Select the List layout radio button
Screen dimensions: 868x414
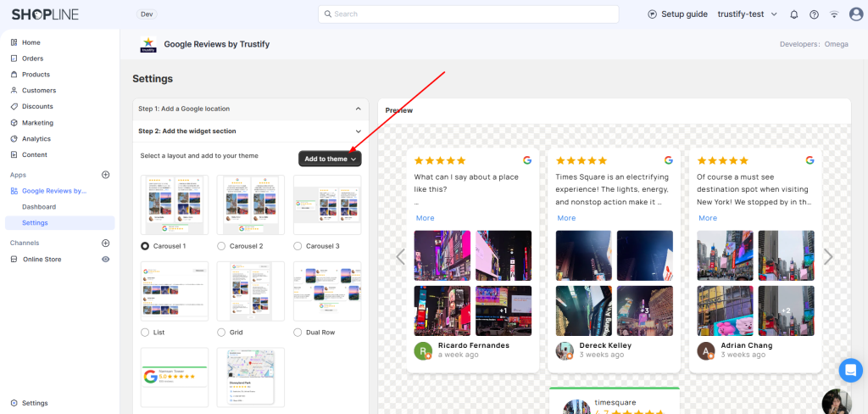pos(145,333)
